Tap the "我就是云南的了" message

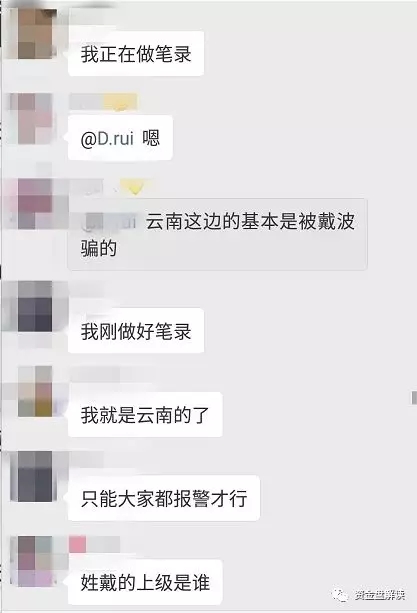coord(145,415)
